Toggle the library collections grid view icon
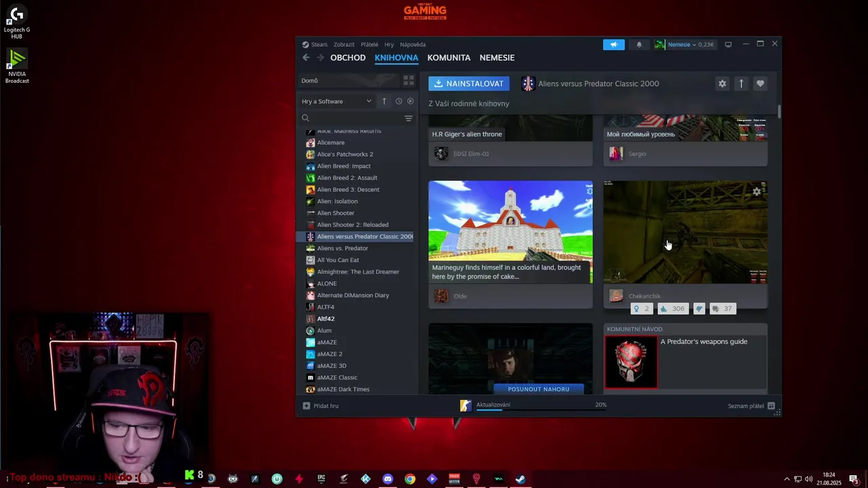Screen dimensions: 868x488 point(408,80)
